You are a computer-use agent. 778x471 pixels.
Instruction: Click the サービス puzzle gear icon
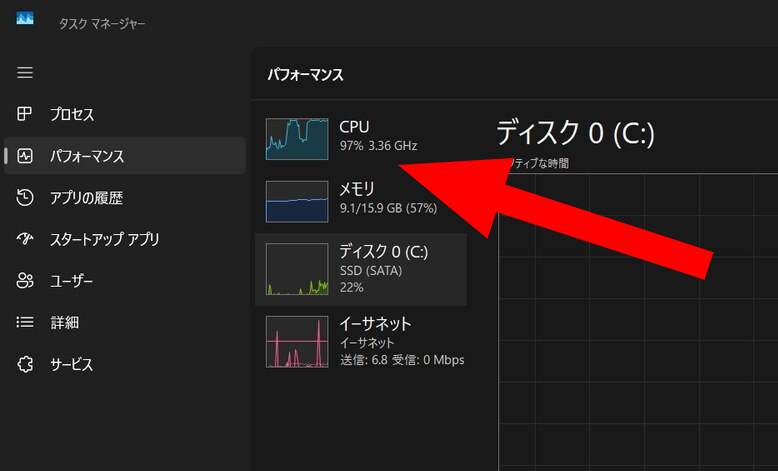pyautogui.click(x=25, y=364)
